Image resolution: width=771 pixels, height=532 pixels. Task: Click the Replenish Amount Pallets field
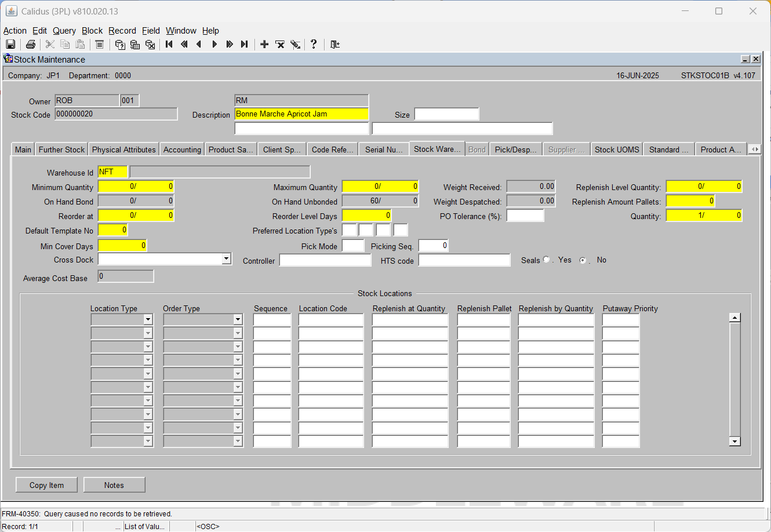(690, 201)
